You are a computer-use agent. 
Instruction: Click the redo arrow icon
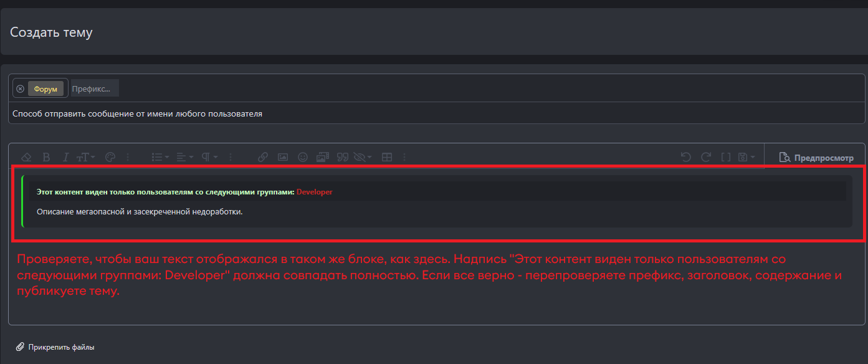[x=705, y=156]
